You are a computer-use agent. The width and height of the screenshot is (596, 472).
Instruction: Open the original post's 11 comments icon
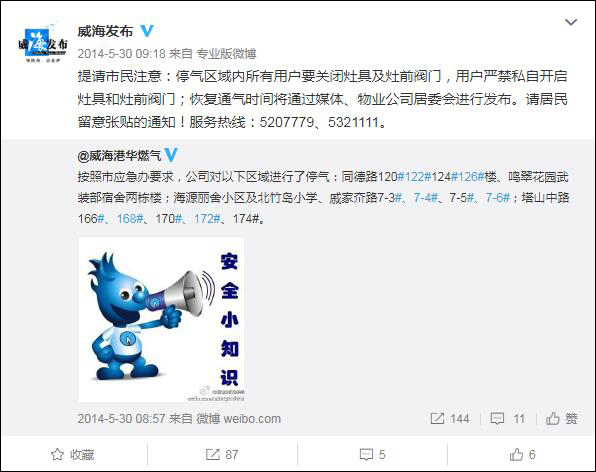(x=508, y=419)
